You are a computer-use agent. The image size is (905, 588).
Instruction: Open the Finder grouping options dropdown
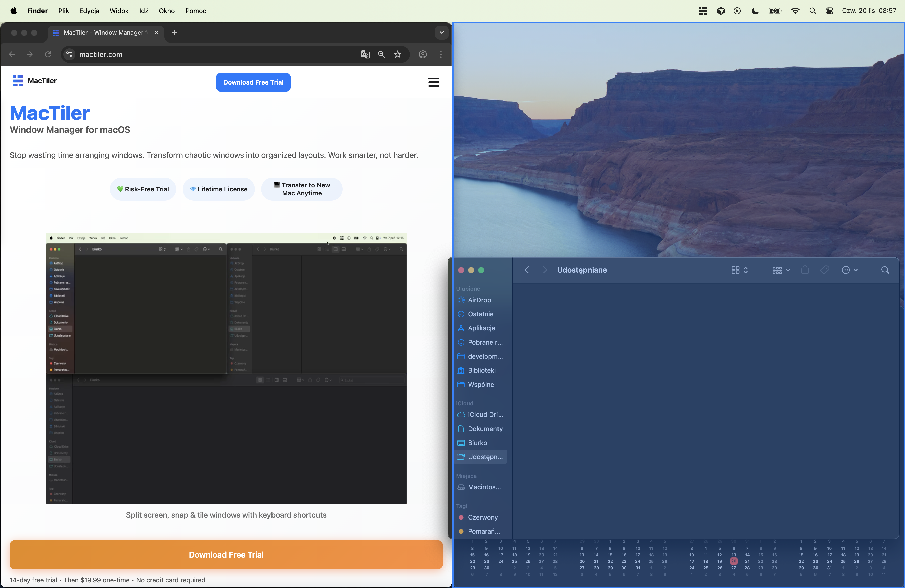[781, 270]
